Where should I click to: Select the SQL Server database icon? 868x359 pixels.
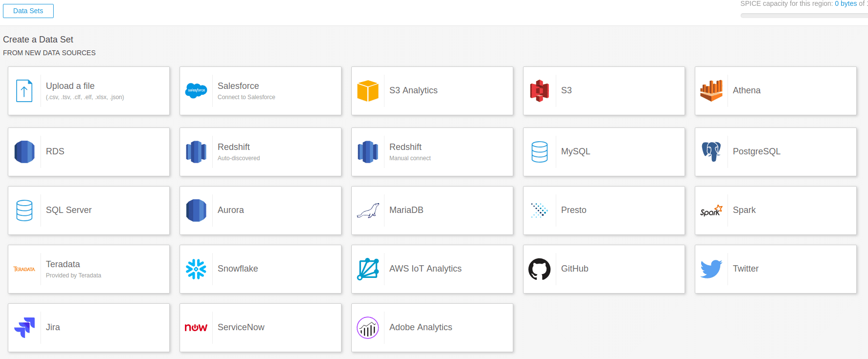24,211
